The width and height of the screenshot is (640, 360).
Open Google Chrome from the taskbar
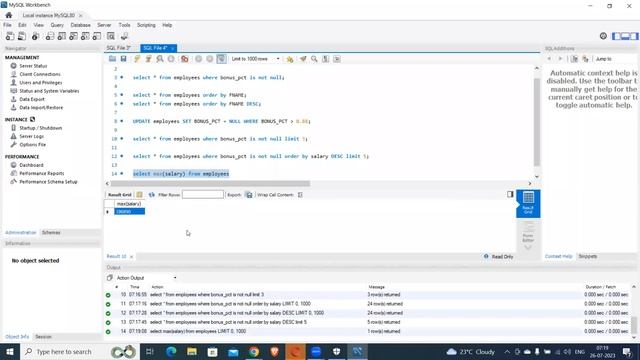(254, 351)
